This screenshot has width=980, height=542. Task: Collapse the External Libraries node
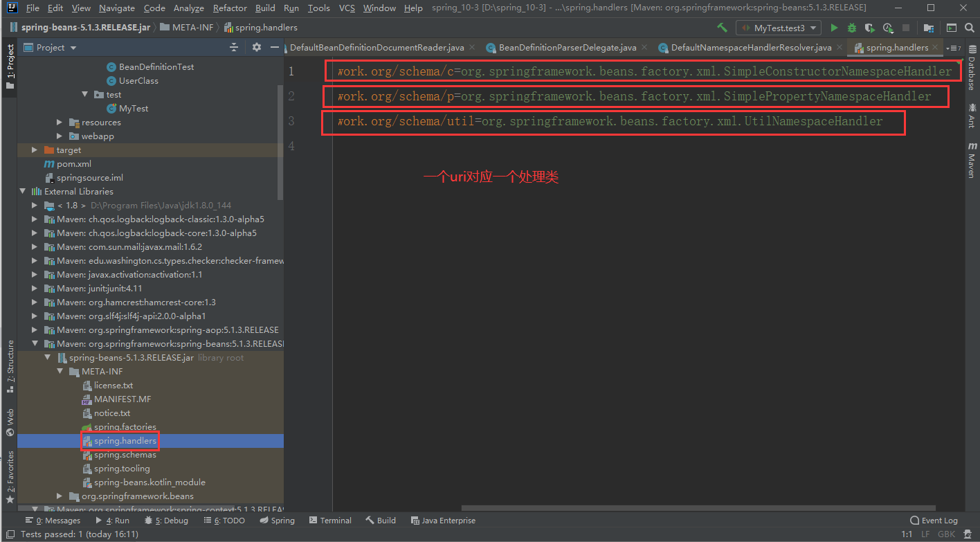click(x=23, y=191)
